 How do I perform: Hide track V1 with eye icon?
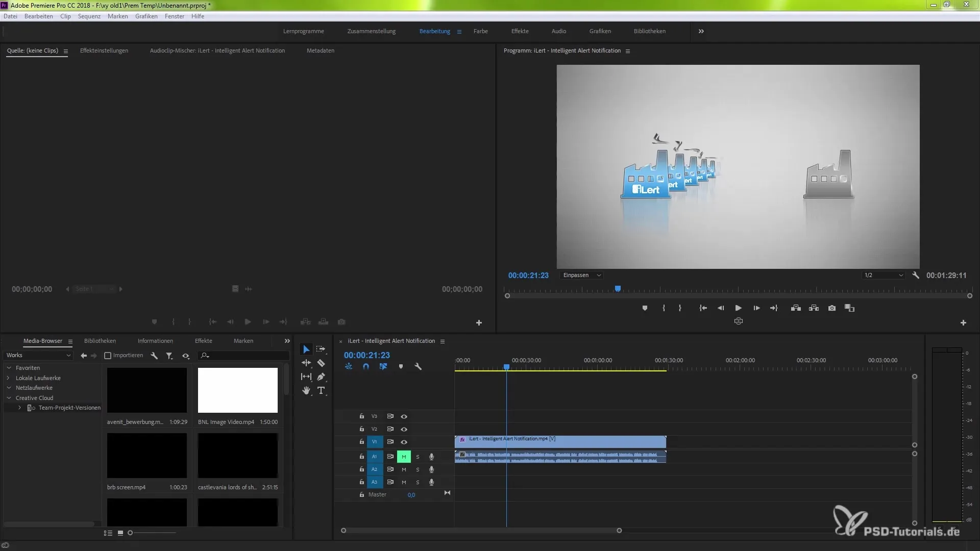tap(404, 442)
